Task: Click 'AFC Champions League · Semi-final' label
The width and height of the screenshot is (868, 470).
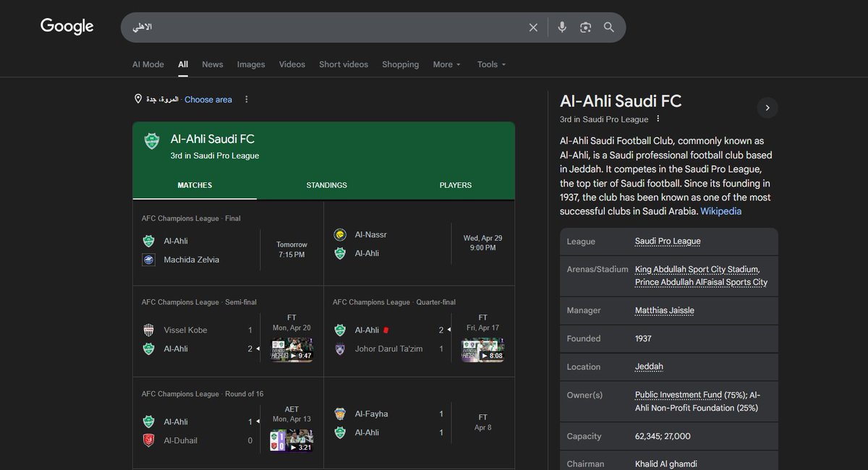Action: click(x=199, y=302)
